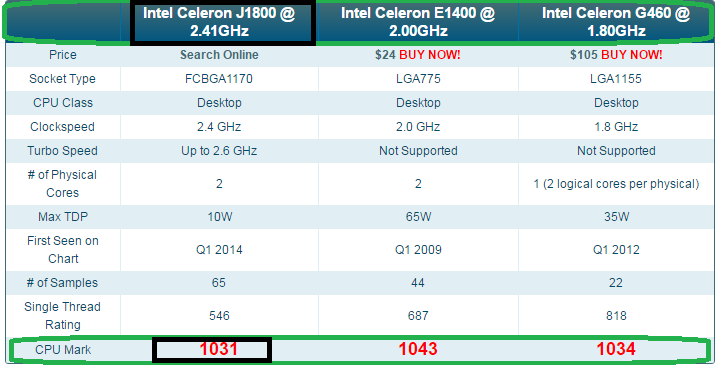Select the FCBGA1170 socket type cell
This screenshot has width=721, height=365.
pyautogui.click(x=219, y=79)
